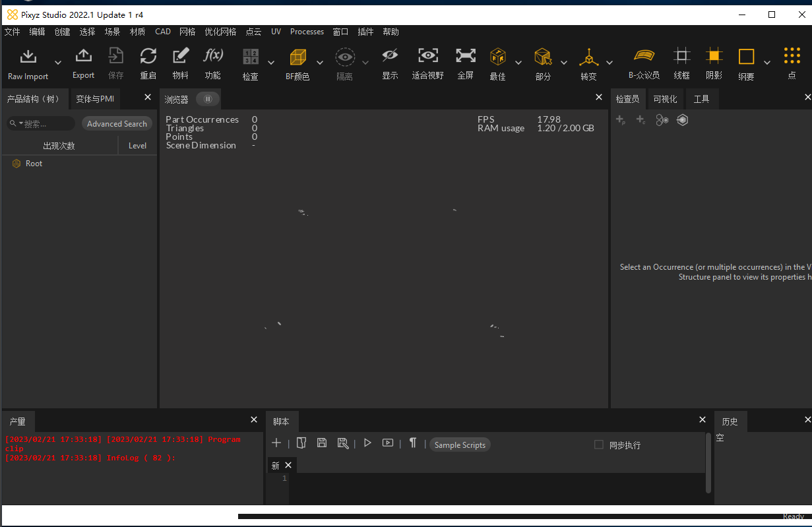Close the 浏览器 viewer panel

coord(599,97)
